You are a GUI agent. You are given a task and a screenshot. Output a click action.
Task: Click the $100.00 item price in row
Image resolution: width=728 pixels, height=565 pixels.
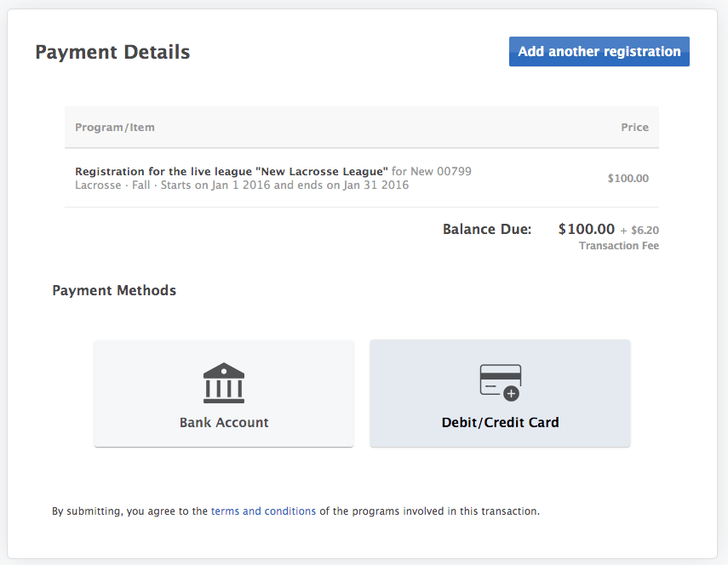pyautogui.click(x=628, y=179)
